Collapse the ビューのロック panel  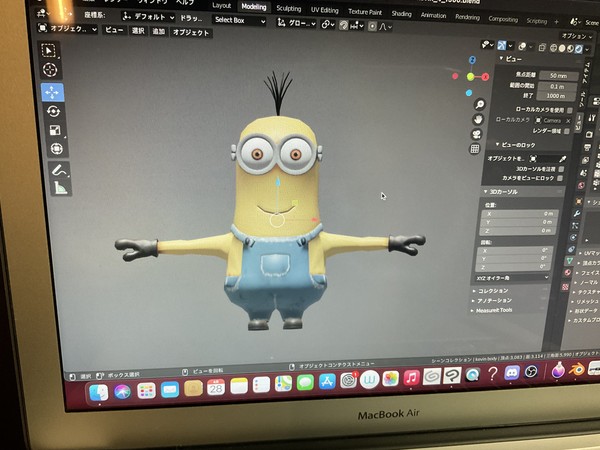coord(515,145)
